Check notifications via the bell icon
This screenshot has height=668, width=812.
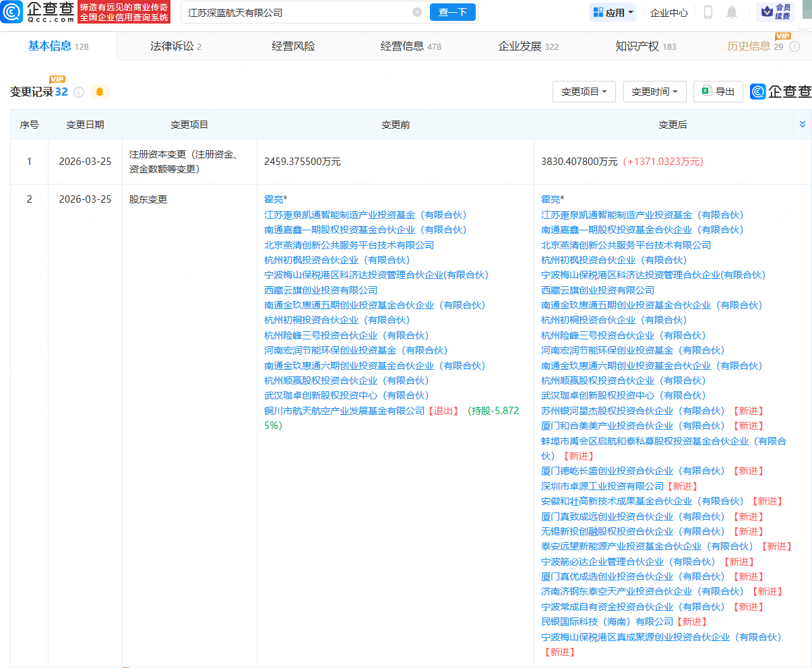tap(731, 12)
